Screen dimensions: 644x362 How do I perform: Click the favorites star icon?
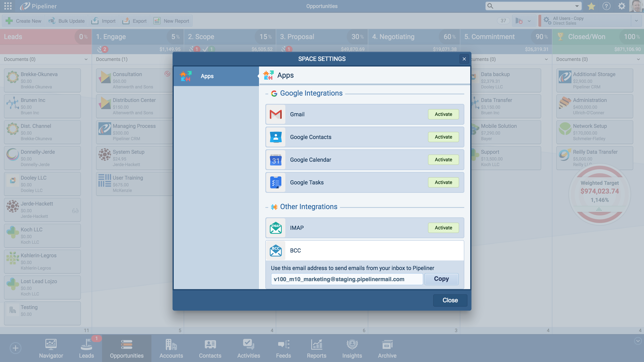591,6
